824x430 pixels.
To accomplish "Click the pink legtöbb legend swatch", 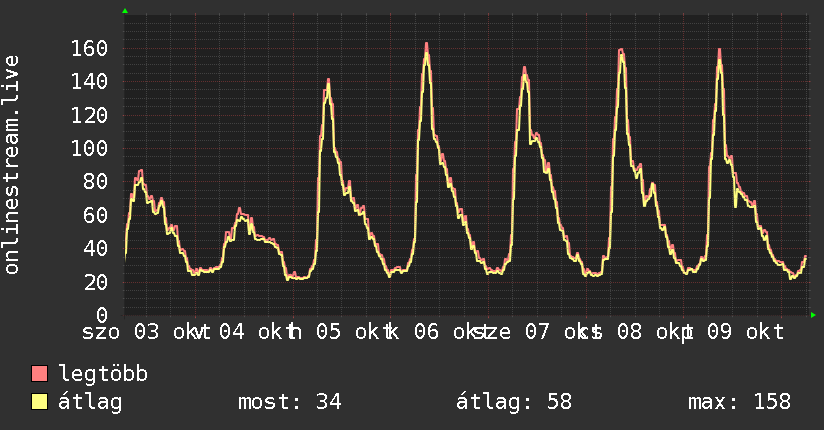I will (39, 373).
